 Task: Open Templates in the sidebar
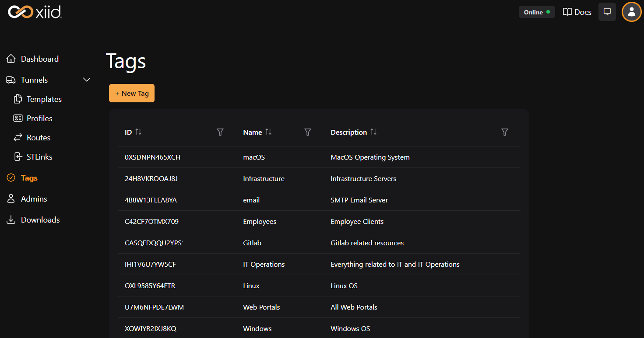click(x=44, y=99)
